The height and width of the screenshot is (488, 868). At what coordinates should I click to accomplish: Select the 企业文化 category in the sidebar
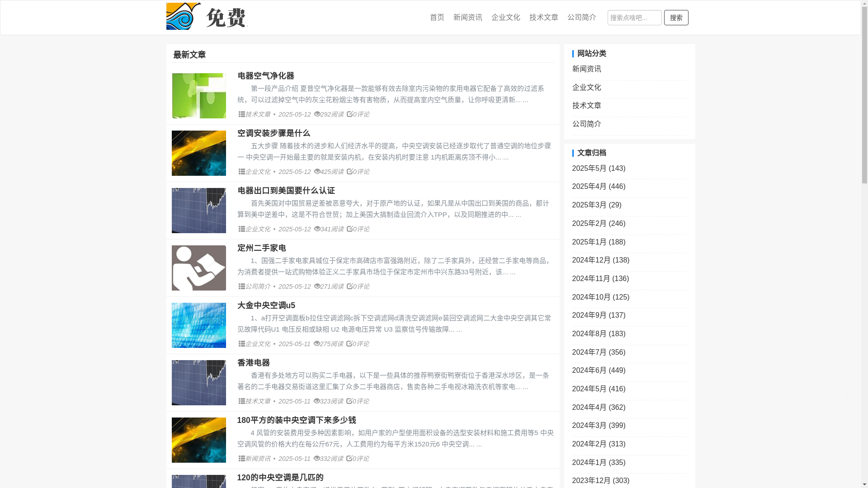coord(586,87)
